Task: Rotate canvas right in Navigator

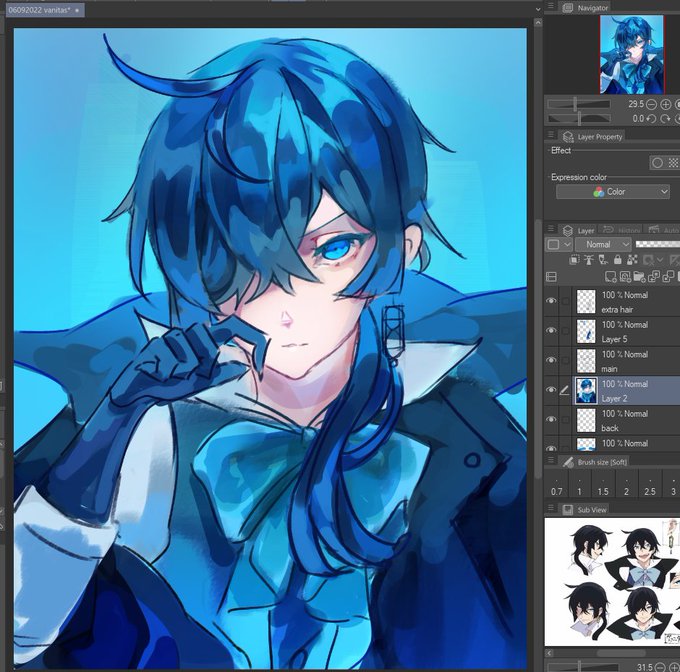Action: click(x=666, y=119)
